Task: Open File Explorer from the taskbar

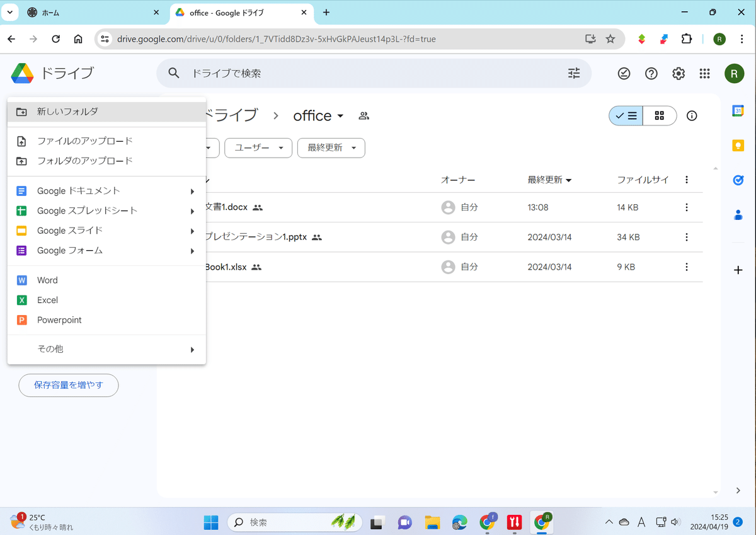Action: [432, 522]
